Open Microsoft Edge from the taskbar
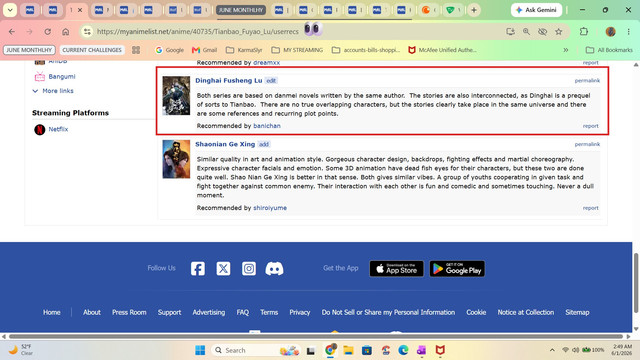The image size is (640, 360). tap(403, 350)
